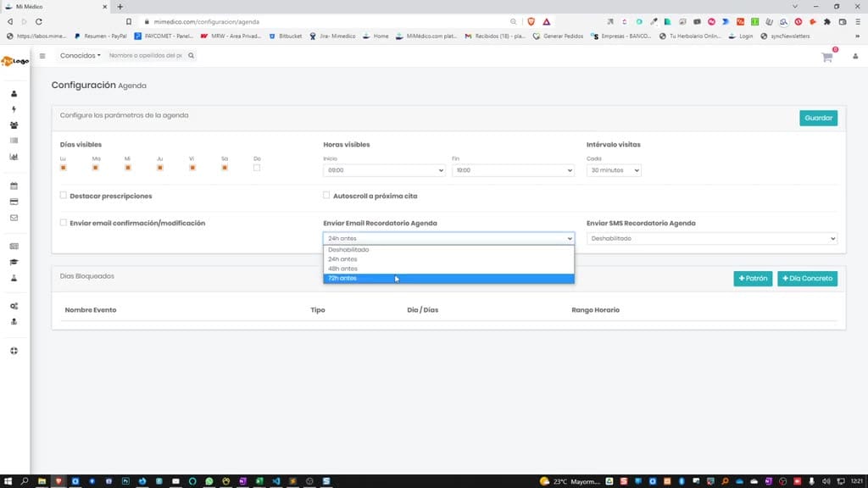This screenshot has width=868, height=488.
Task: Click the user profile icon at top right
Action: pyautogui.click(x=855, y=57)
